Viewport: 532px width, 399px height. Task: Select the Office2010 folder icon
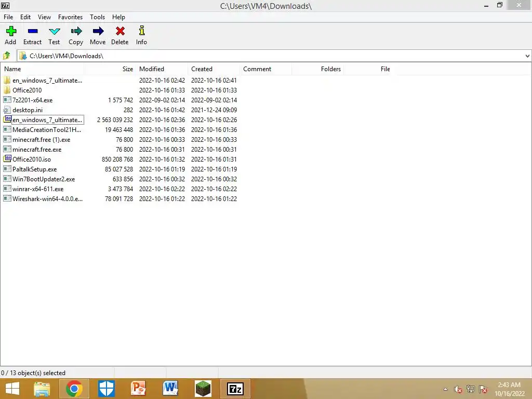[x=7, y=90]
